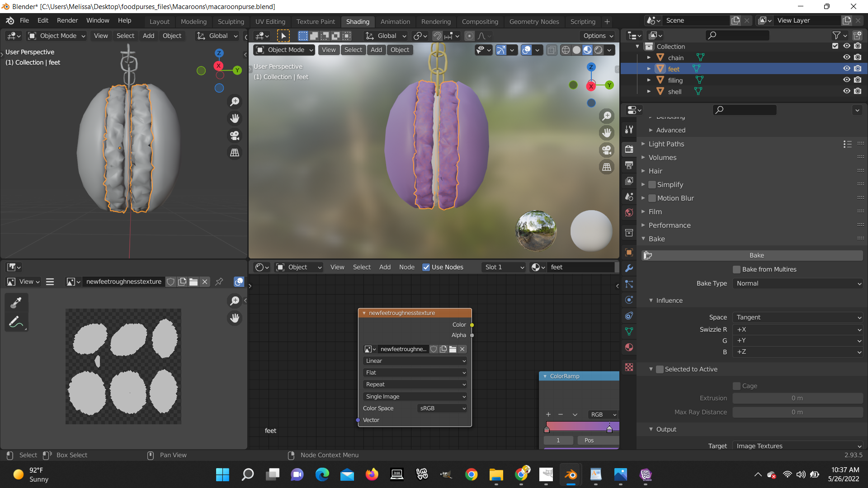Switch to solid viewport shading

click(x=576, y=50)
